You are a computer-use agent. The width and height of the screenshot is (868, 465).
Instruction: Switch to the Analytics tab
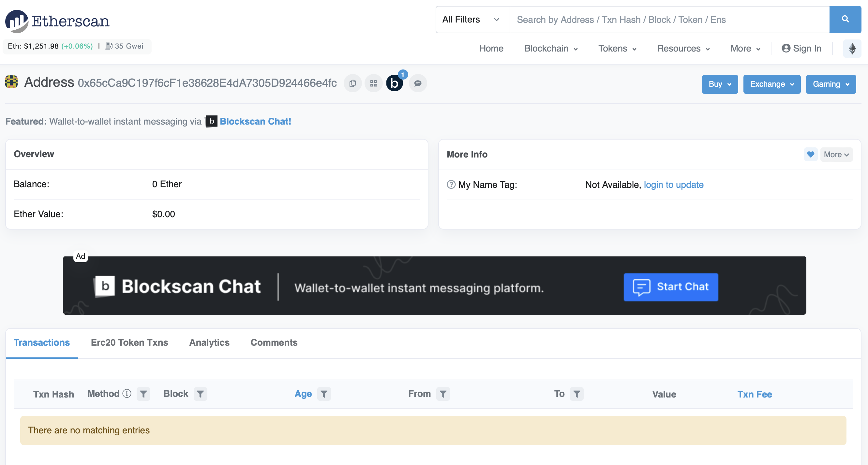(210, 342)
